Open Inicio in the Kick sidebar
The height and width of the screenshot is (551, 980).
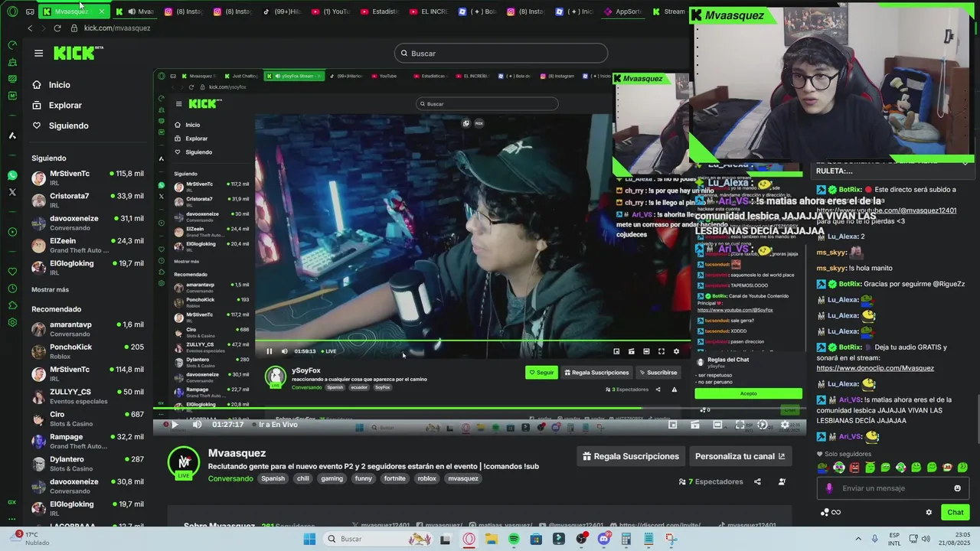click(59, 85)
